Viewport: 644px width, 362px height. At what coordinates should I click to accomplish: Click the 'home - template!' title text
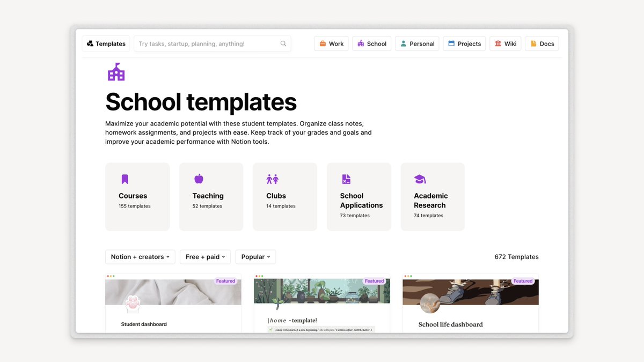292,321
